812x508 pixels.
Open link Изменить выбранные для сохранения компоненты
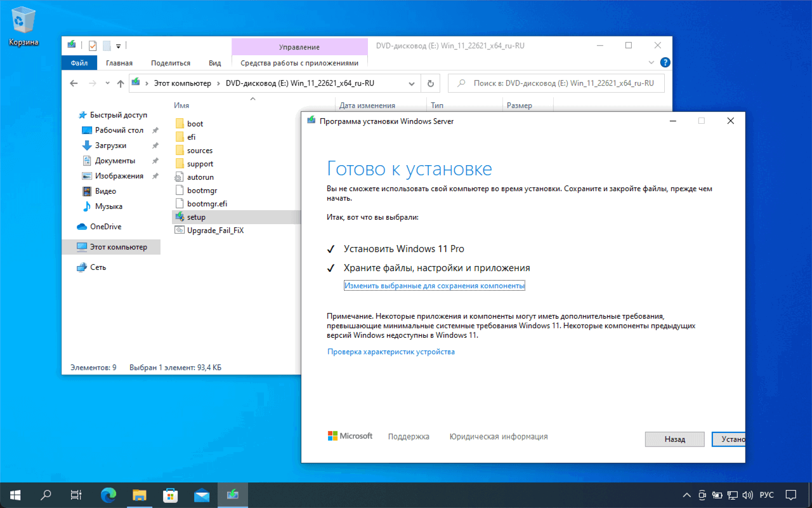pyautogui.click(x=435, y=286)
